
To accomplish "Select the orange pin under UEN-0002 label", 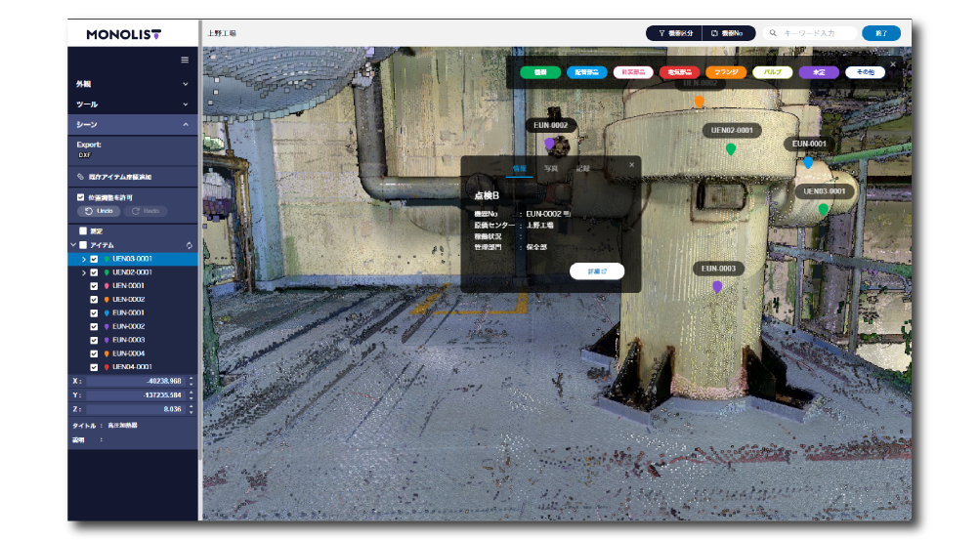I will [700, 102].
